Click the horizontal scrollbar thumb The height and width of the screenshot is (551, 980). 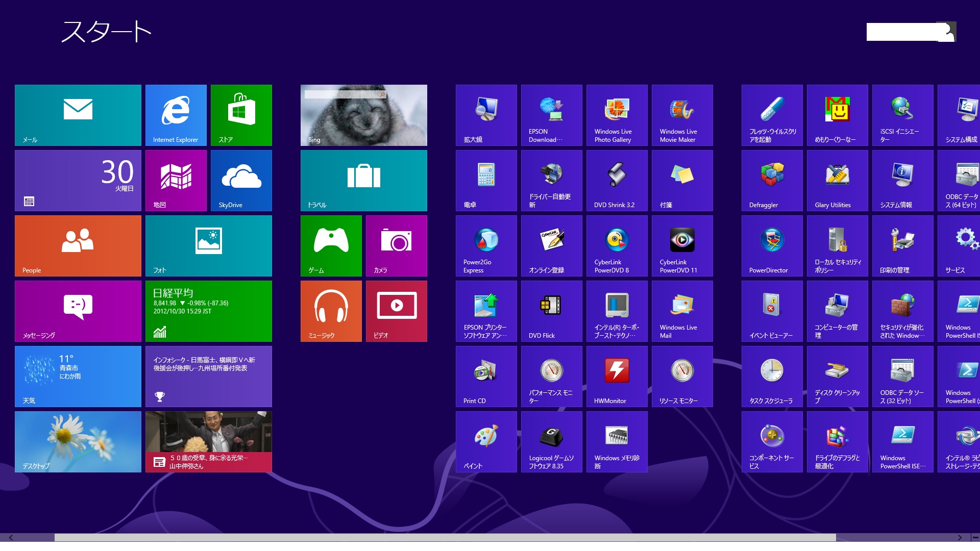tap(444, 537)
